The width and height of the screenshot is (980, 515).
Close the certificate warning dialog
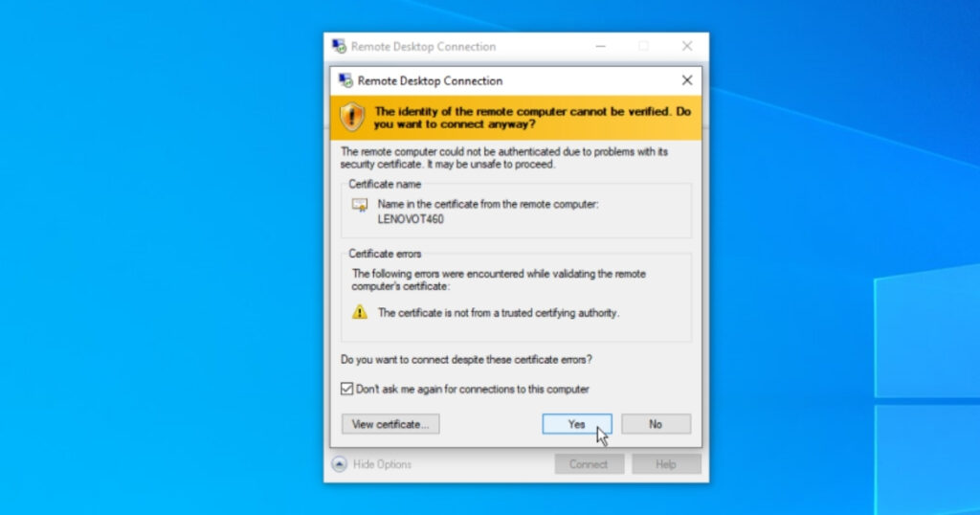click(686, 80)
